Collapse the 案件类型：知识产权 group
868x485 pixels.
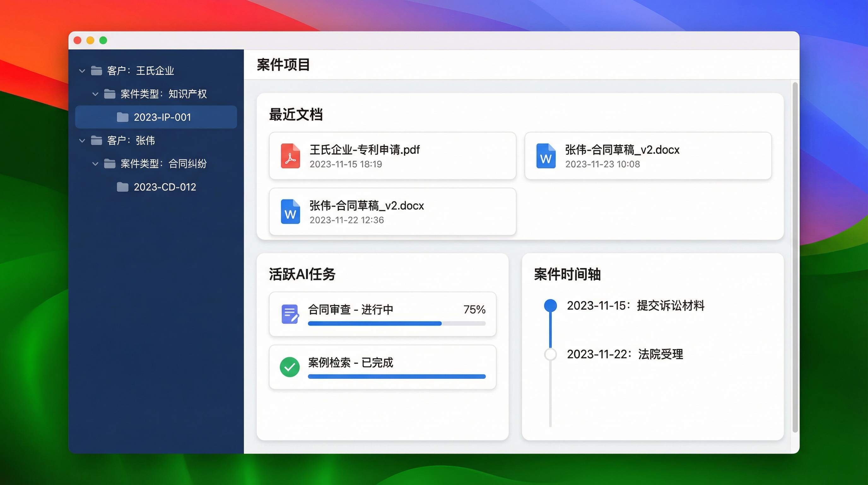click(x=95, y=94)
